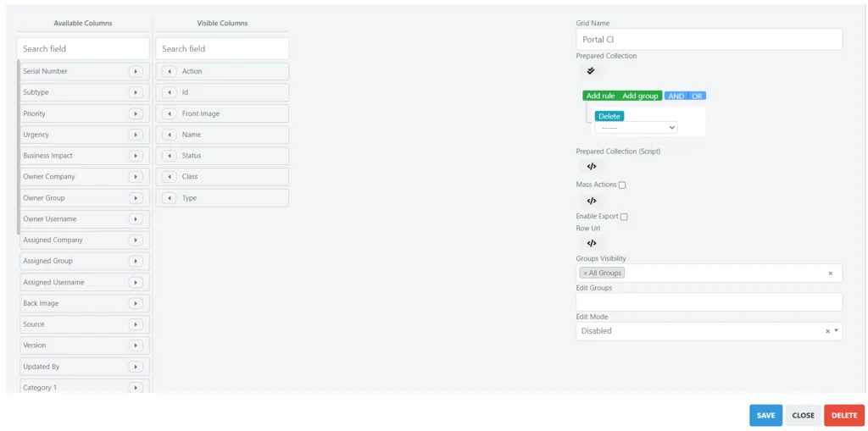Move Priority column to visible using its arrow
This screenshot has height=431, width=868.
(x=136, y=113)
